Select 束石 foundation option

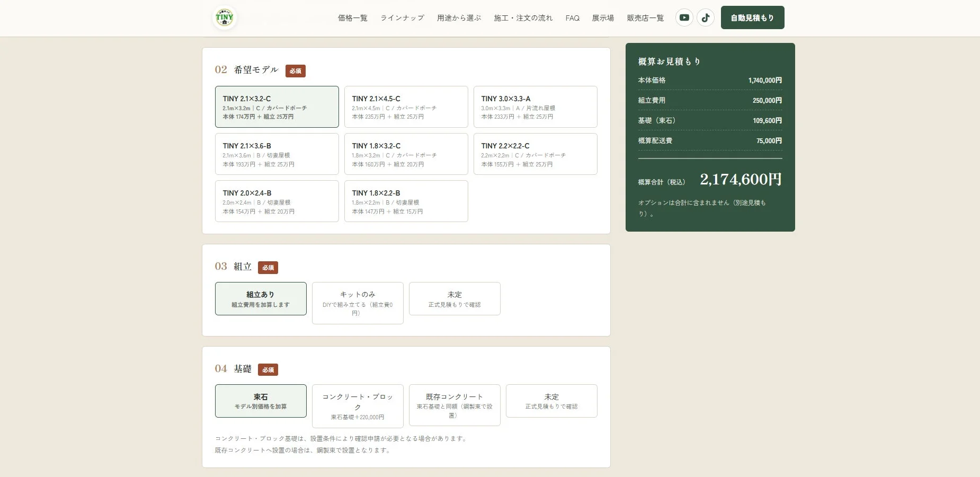coord(261,401)
